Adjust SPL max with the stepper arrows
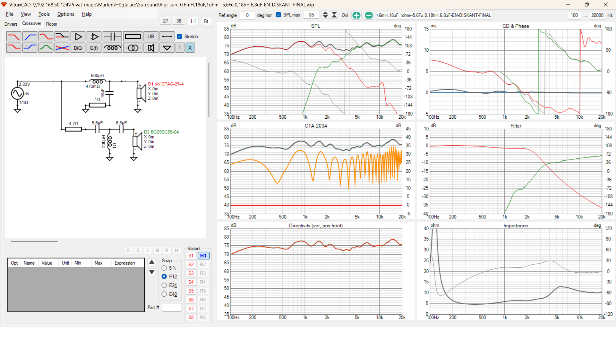 coord(325,15)
